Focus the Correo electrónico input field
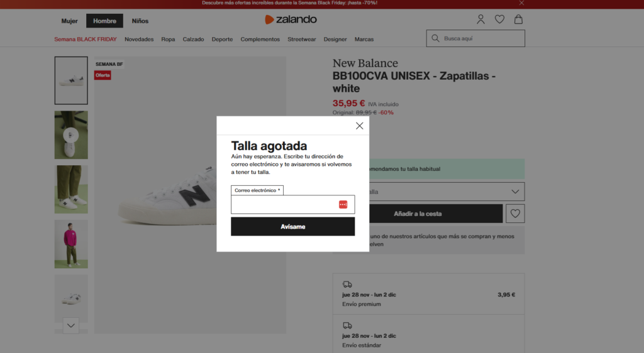The height and width of the screenshot is (353, 644). (284, 205)
